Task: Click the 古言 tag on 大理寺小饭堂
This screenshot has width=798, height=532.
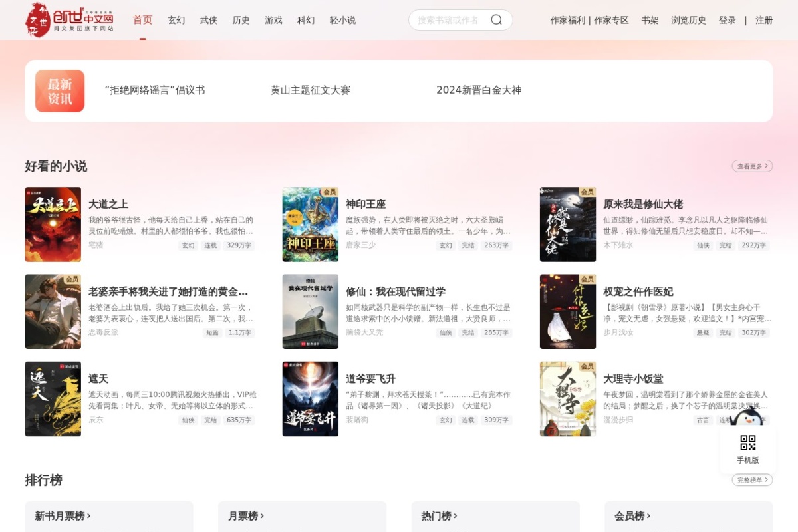Action: [703, 420]
